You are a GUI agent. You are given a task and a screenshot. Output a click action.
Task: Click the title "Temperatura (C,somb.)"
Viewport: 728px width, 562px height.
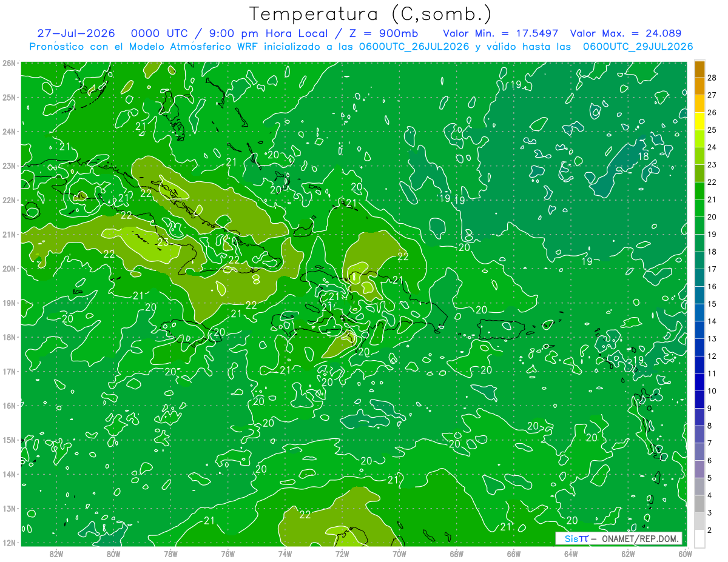click(x=371, y=14)
